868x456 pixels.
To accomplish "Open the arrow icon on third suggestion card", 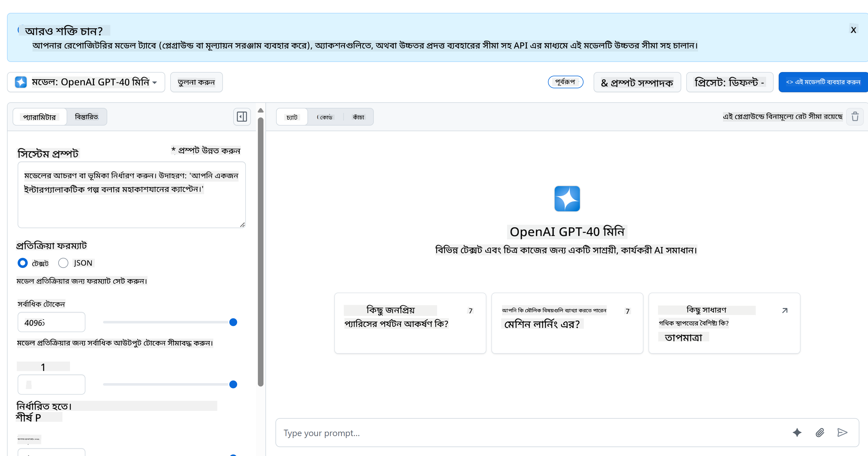I will click(785, 310).
